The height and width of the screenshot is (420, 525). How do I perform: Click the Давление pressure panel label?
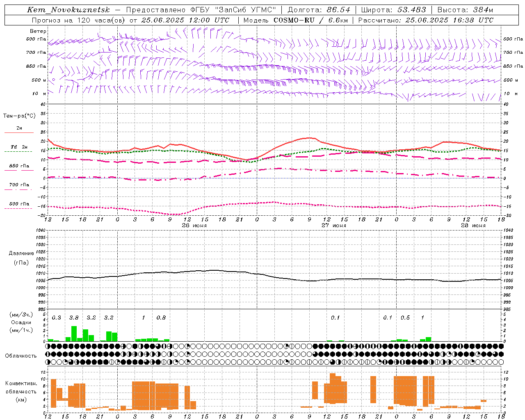tap(21, 253)
